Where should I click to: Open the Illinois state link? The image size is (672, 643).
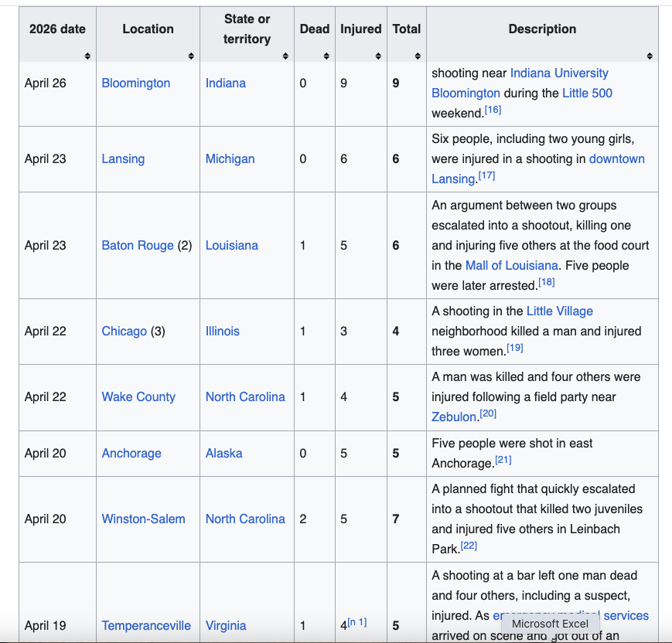click(x=223, y=331)
